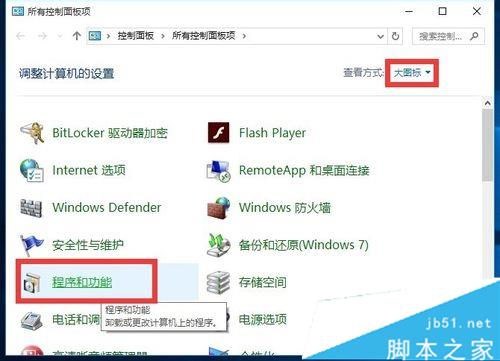Go up one folder level
This screenshot has width=500, height=361.
(x=77, y=36)
